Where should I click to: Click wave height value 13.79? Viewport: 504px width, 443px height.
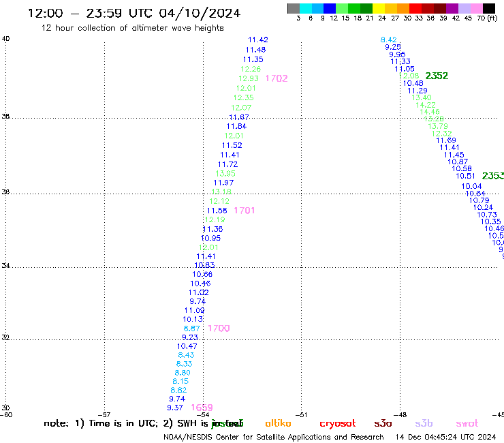(438, 127)
